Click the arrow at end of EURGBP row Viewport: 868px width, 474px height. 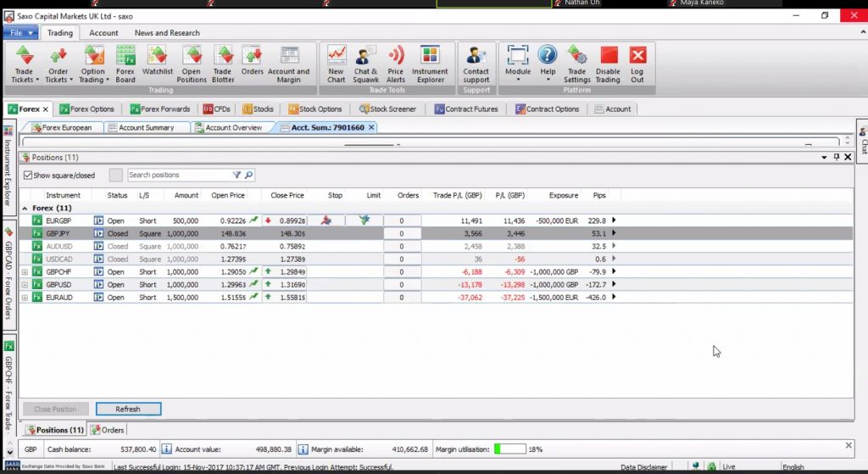[614, 220]
